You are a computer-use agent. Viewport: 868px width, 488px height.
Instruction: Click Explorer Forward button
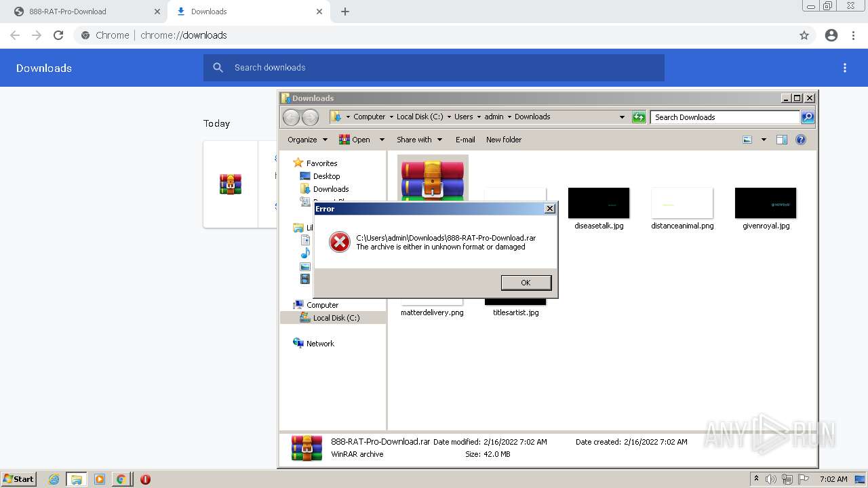pos(310,117)
